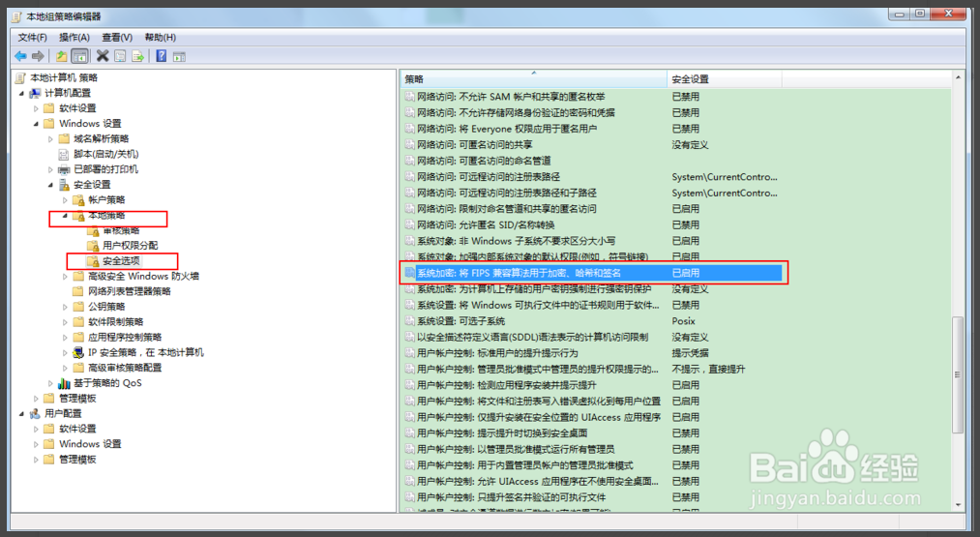Select 管理模板 under 计算机配置
The width and height of the screenshot is (980, 537).
(77, 399)
